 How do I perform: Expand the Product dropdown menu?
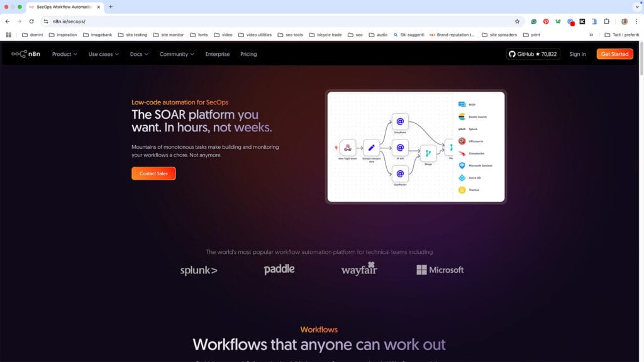point(64,54)
